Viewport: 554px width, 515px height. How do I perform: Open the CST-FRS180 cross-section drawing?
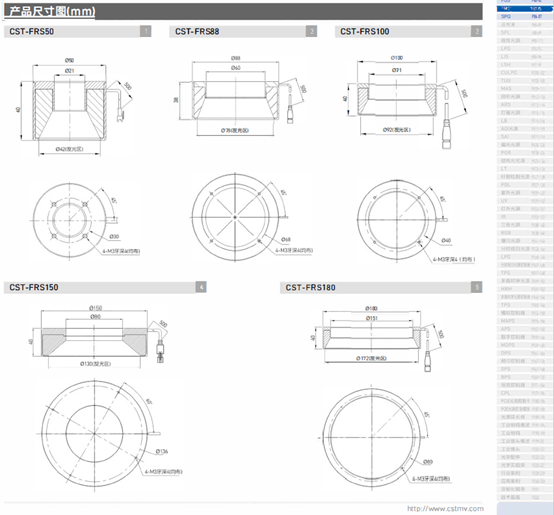[376, 340]
